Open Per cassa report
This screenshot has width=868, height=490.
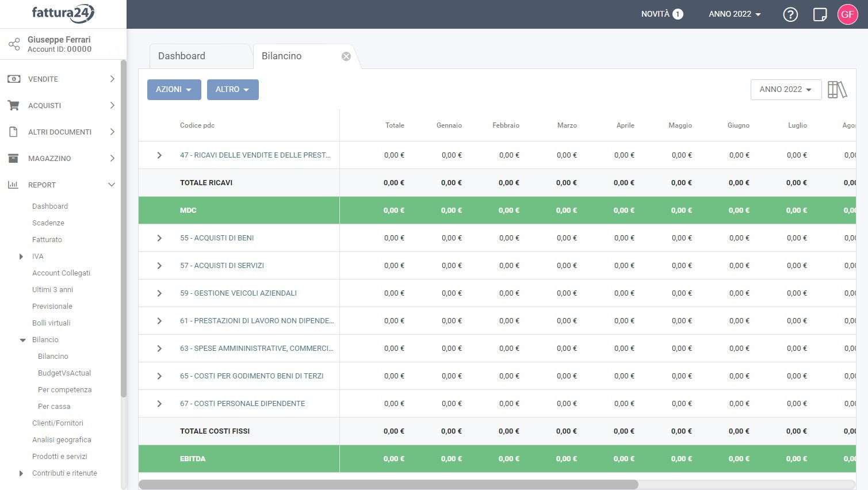tap(54, 407)
